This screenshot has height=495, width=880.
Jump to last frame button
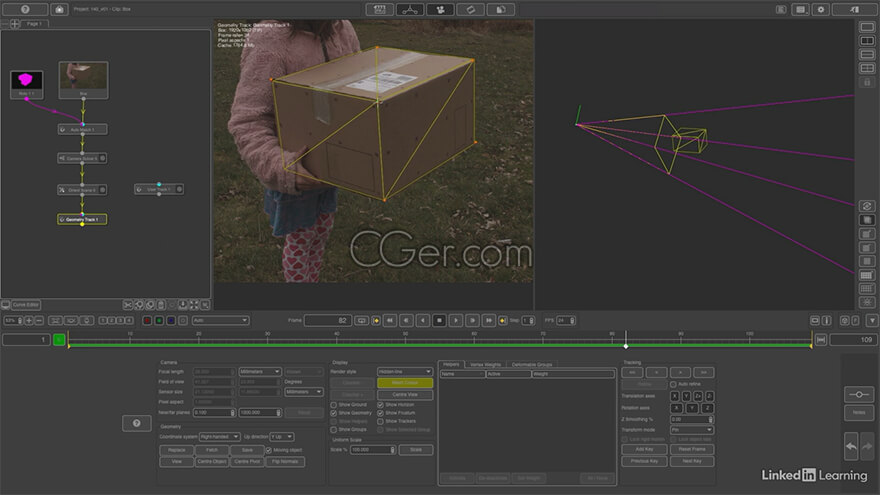coord(489,320)
